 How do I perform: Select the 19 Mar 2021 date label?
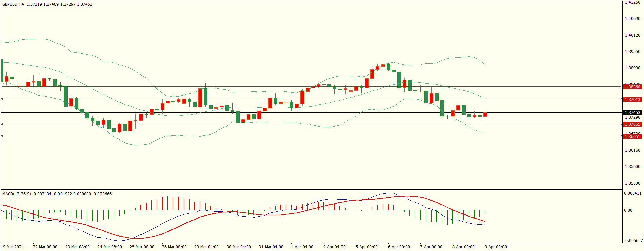pyautogui.click(x=12, y=247)
